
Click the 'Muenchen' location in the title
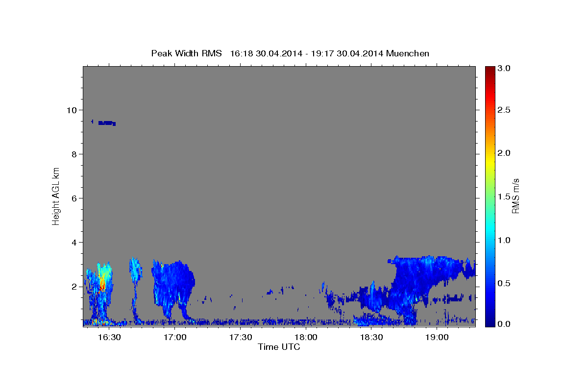coord(408,53)
